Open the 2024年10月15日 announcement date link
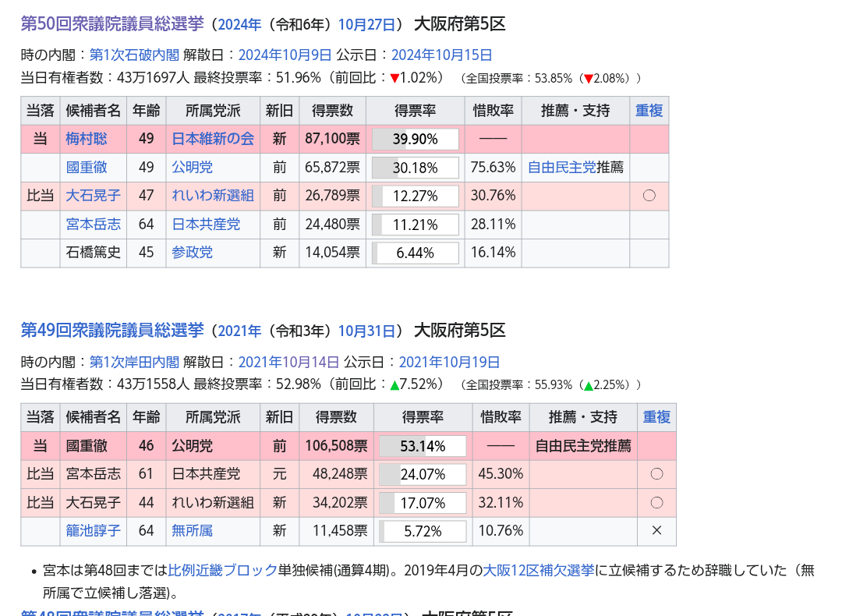The height and width of the screenshot is (616, 842). [x=441, y=55]
